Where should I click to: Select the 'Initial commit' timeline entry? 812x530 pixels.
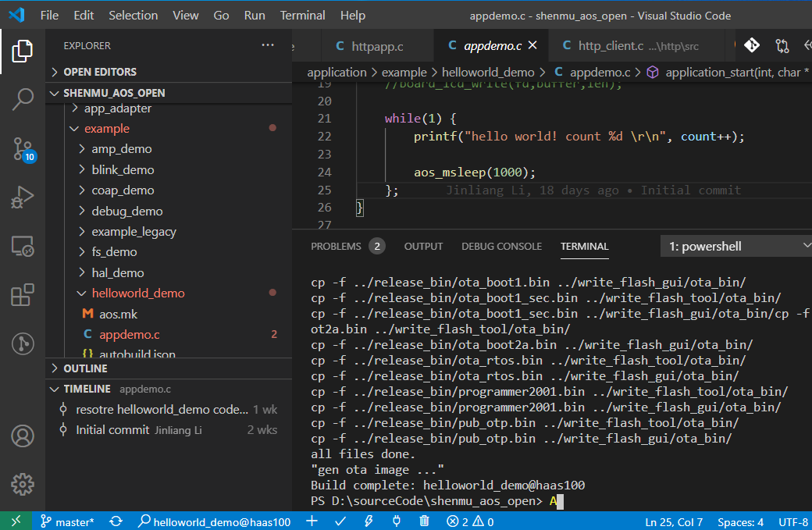click(169, 430)
